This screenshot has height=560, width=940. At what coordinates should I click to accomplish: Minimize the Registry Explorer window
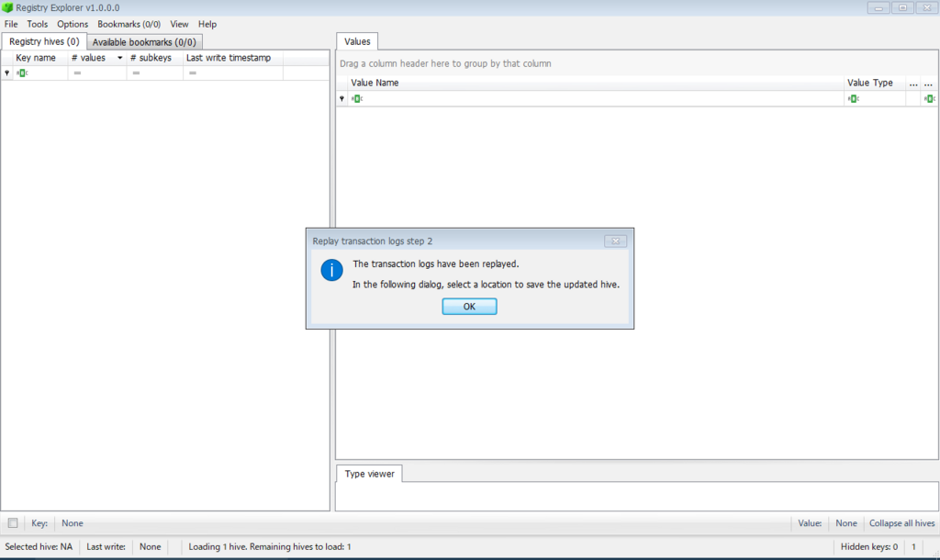878,7
